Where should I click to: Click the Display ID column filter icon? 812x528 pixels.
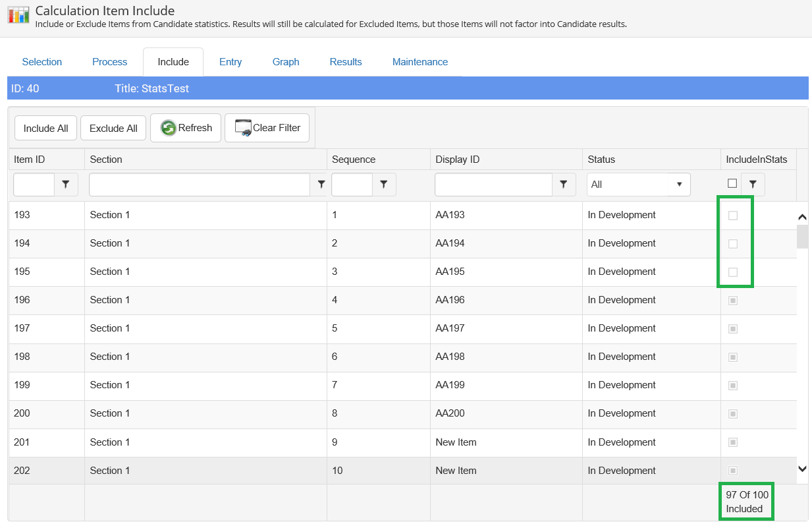pyautogui.click(x=563, y=185)
